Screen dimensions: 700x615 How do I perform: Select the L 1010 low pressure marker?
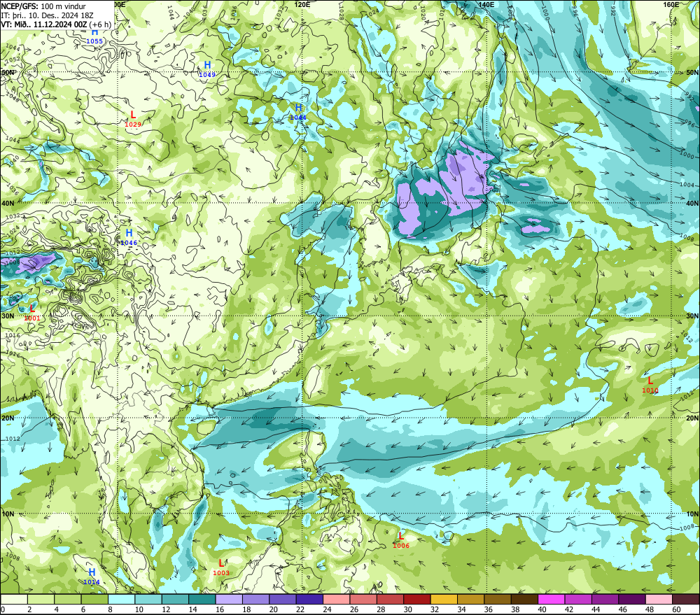[650, 385]
